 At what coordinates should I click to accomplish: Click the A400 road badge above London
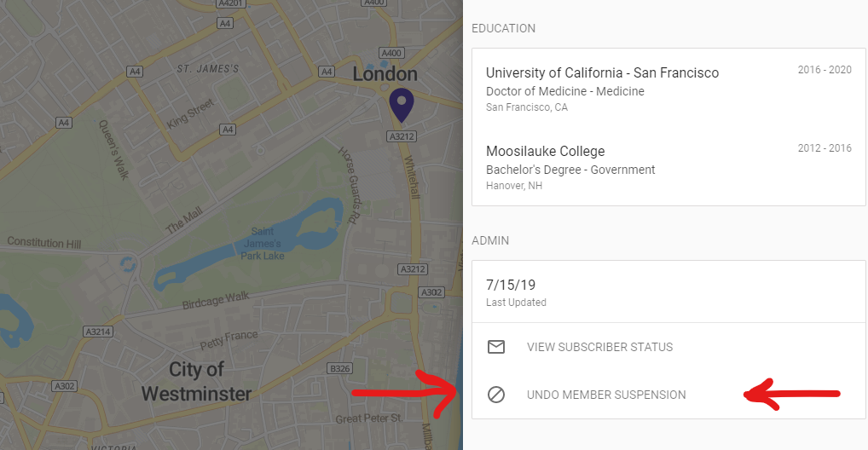391,53
